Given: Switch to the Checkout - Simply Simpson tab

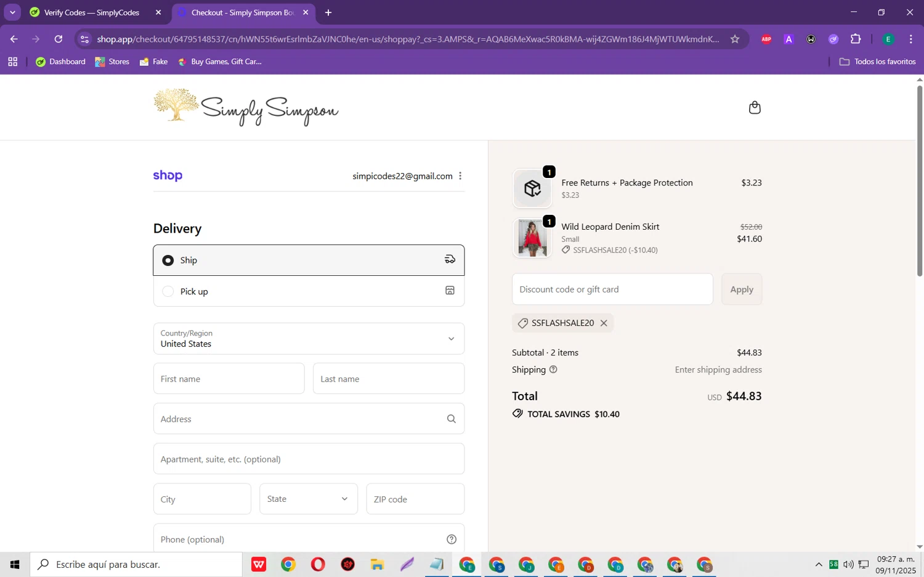Looking at the screenshot, I should click(243, 12).
